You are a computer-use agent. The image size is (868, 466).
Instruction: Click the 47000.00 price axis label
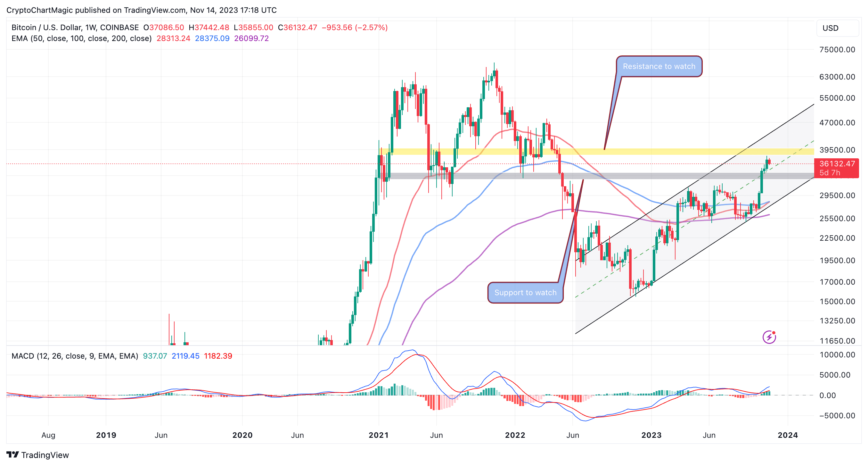837,122
